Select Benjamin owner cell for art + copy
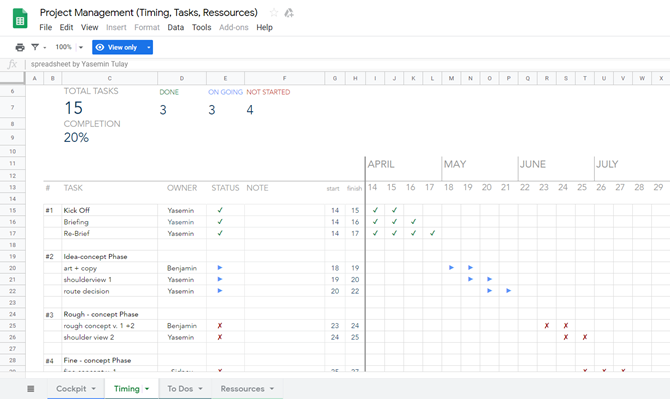The image size is (670, 399). pos(182,268)
